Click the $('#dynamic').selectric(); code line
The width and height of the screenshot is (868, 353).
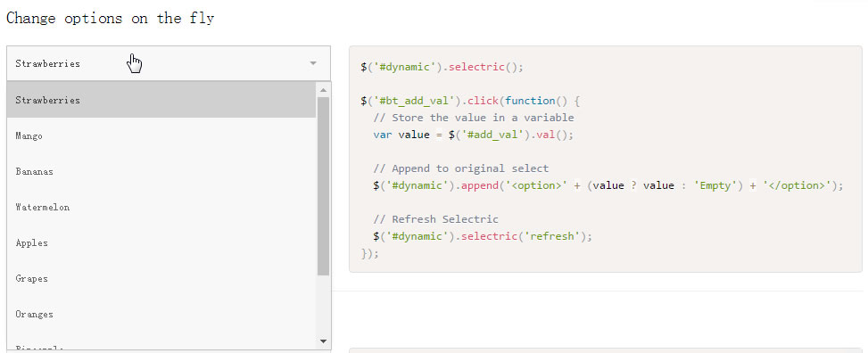pyautogui.click(x=442, y=67)
